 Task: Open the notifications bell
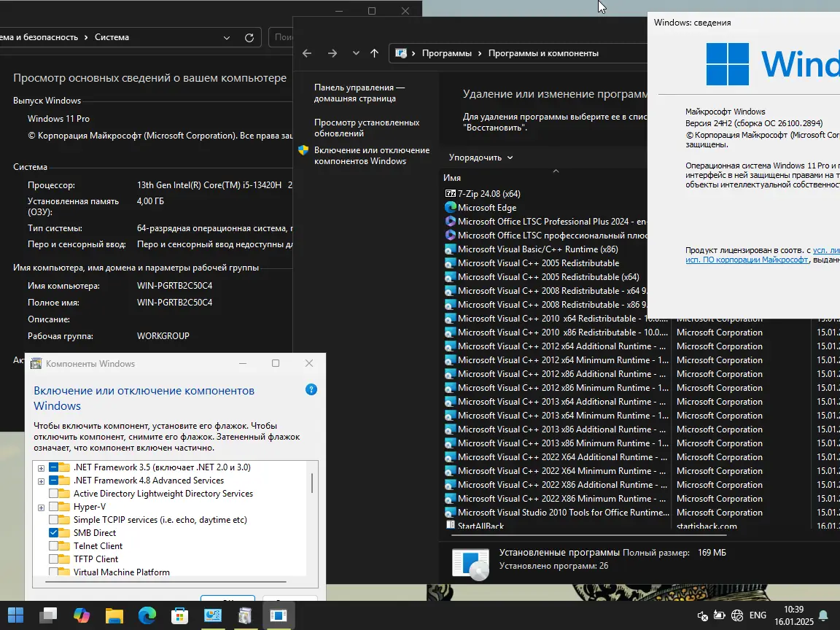(x=823, y=615)
